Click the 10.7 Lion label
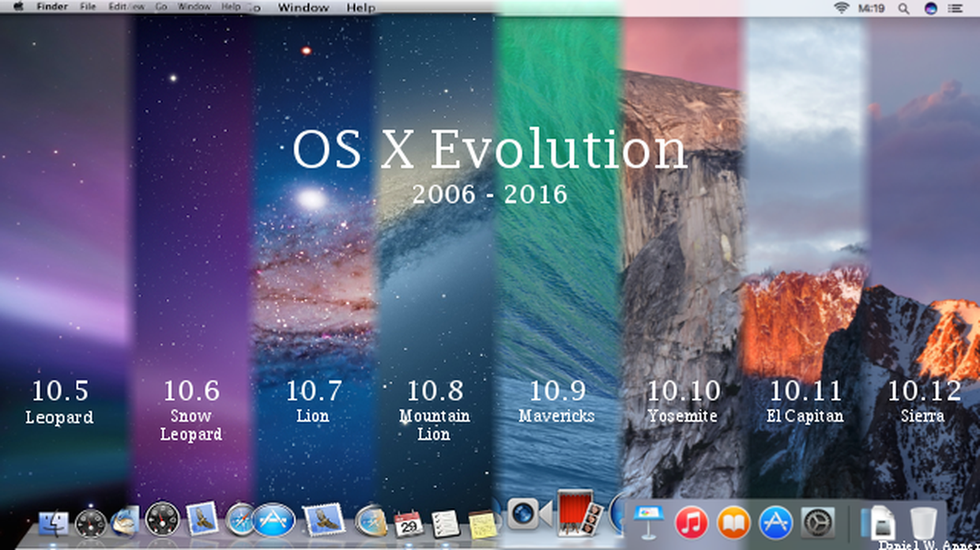The width and height of the screenshot is (980, 550). click(x=313, y=401)
